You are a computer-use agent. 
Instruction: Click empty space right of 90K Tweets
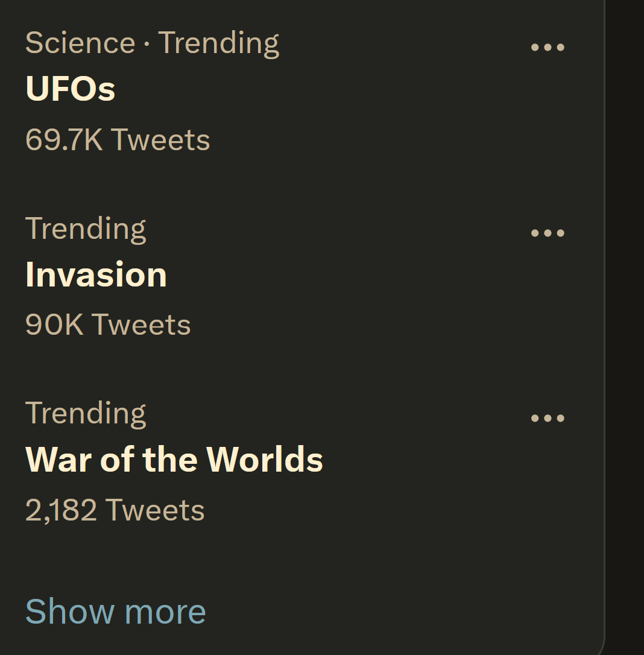pos(362,325)
